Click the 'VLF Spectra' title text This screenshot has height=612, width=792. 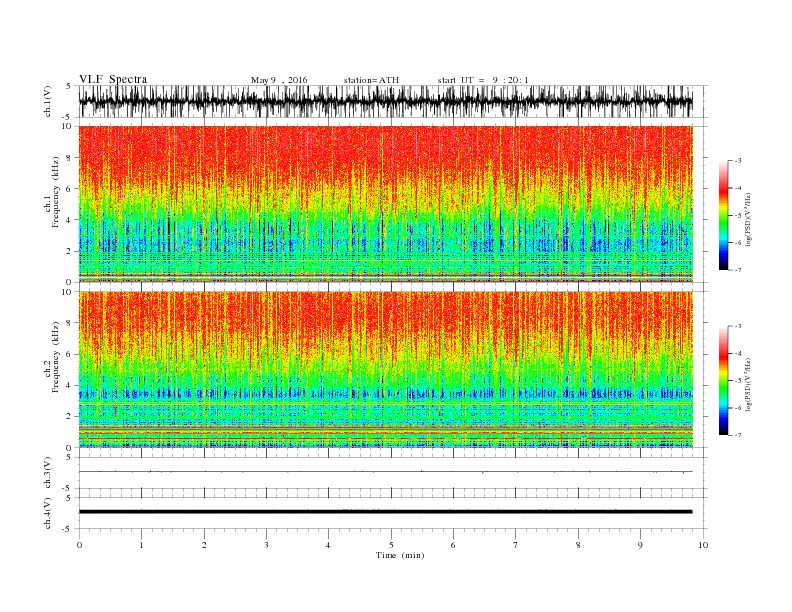[x=113, y=79]
